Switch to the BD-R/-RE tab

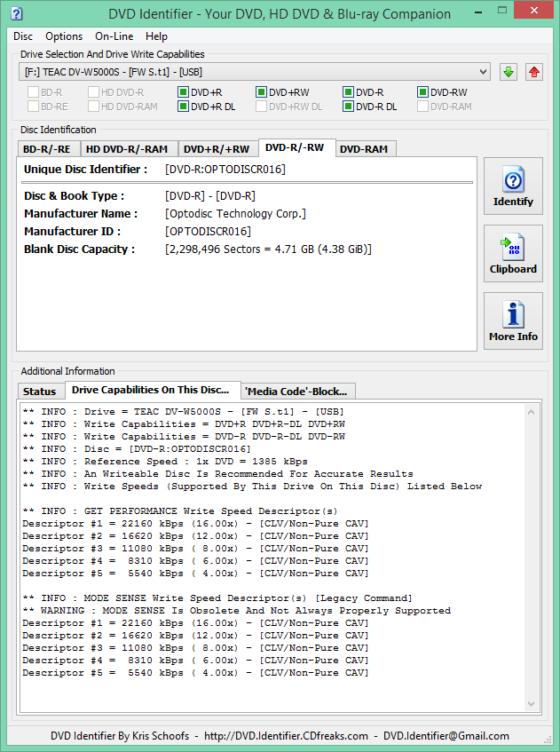point(47,149)
